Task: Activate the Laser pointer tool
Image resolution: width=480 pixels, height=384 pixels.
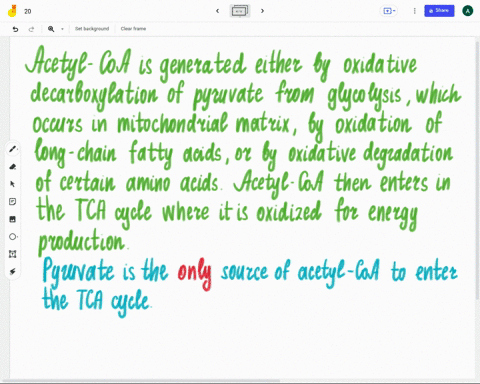Action: (x=13, y=272)
